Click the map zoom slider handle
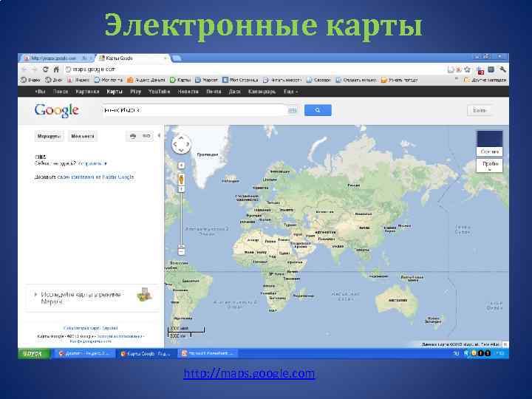The width and height of the screenshot is (532, 399). pos(181,246)
